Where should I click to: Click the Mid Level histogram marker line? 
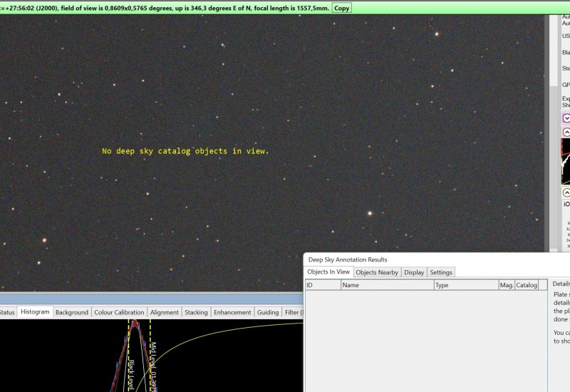coord(150,356)
